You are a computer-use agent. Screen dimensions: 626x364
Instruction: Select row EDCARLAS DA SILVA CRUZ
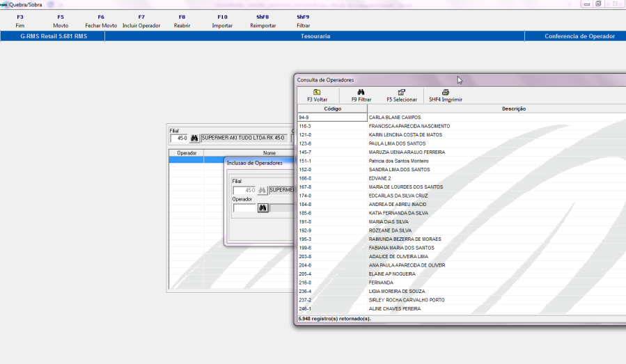pos(462,196)
